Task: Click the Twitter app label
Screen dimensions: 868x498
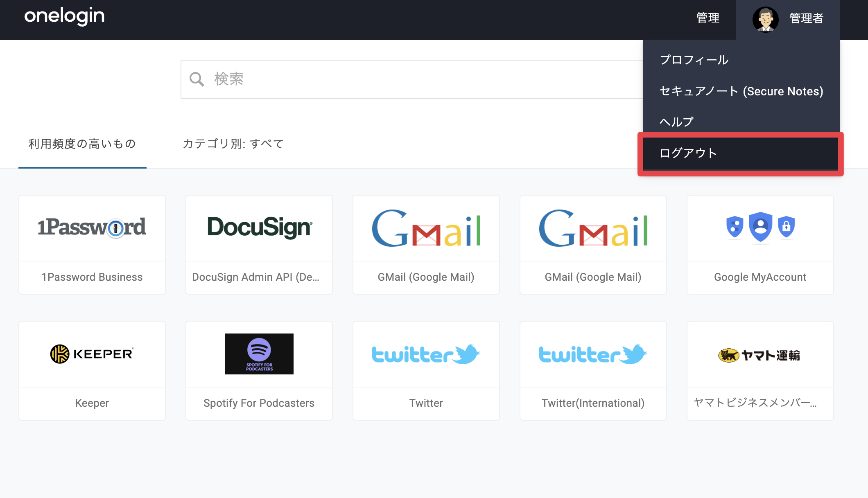Action: point(426,403)
